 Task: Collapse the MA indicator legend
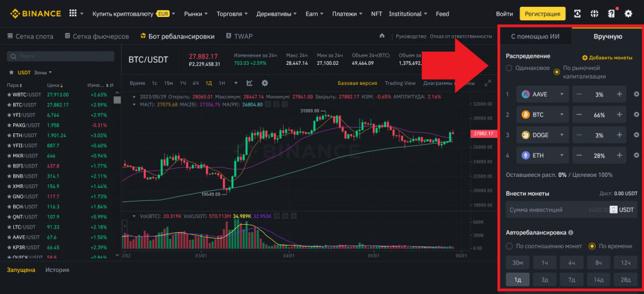point(135,105)
